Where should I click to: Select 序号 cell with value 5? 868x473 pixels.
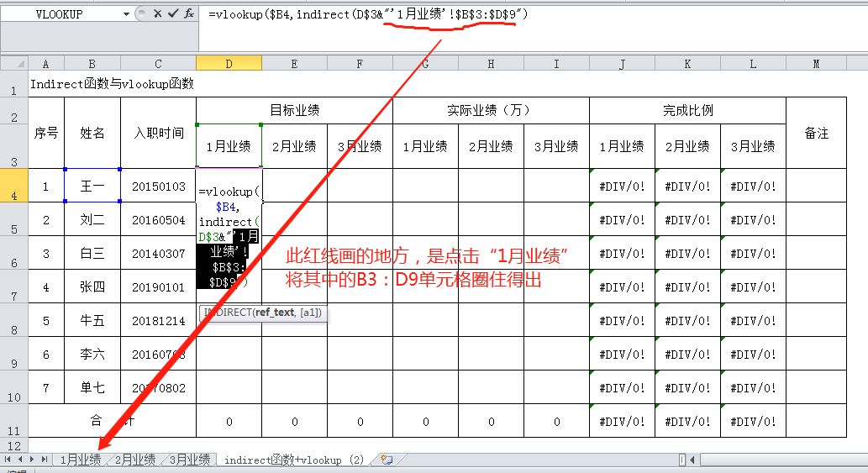pyautogui.click(x=46, y=320)
